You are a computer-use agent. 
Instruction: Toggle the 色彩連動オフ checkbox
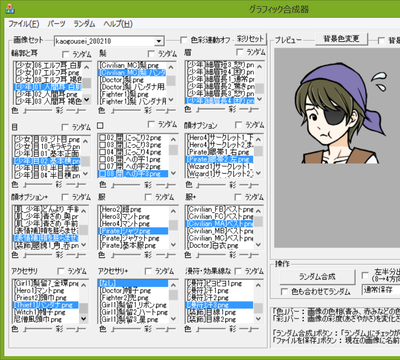pyautogui.click(x=183, y=40)
